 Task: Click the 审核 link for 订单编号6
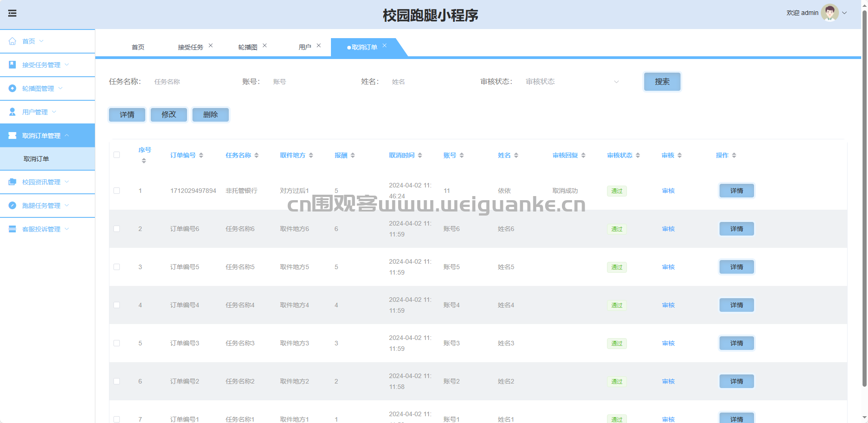tap(668, 229)
